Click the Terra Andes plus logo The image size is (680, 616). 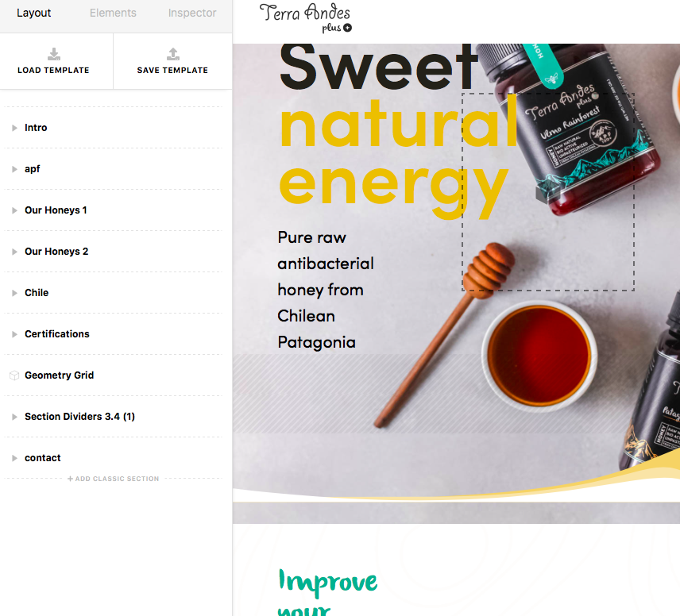tap(305, 17)
